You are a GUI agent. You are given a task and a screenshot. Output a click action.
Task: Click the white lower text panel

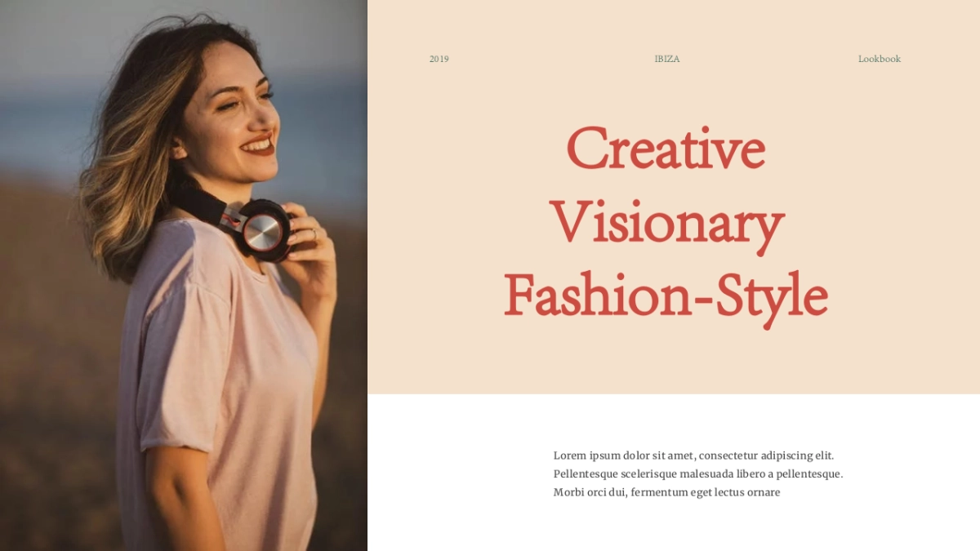point(674,473)
